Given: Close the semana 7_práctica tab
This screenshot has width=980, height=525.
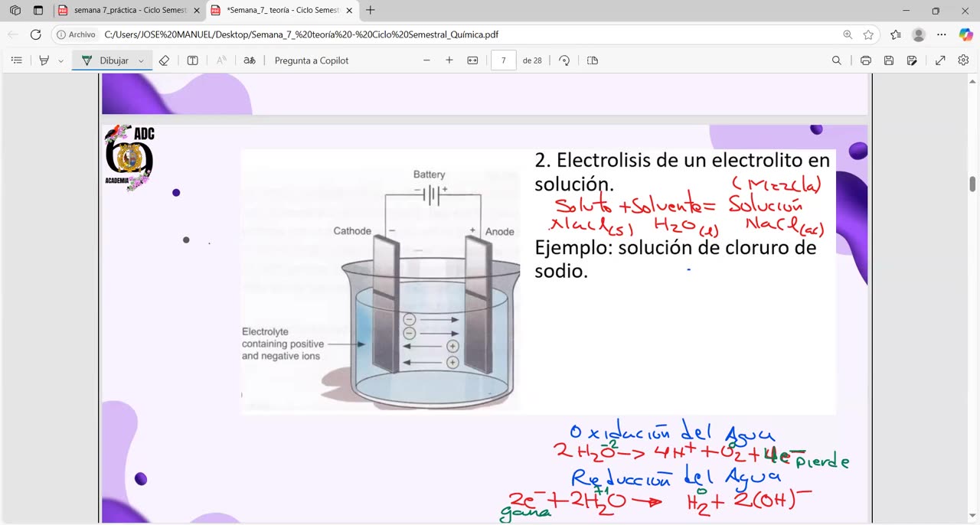Looking at the screenshot, I should [x=197, y=11].
